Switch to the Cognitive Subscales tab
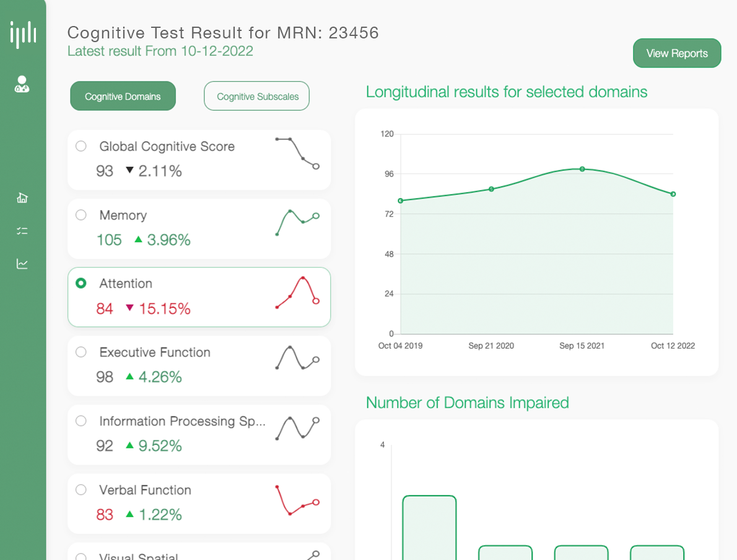 coord(257,97)
